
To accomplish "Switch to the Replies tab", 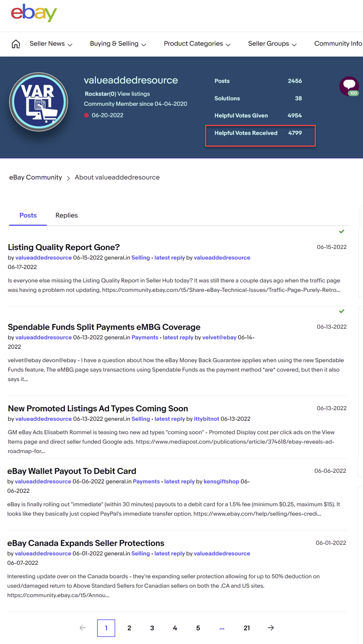I will coord(66,215).
